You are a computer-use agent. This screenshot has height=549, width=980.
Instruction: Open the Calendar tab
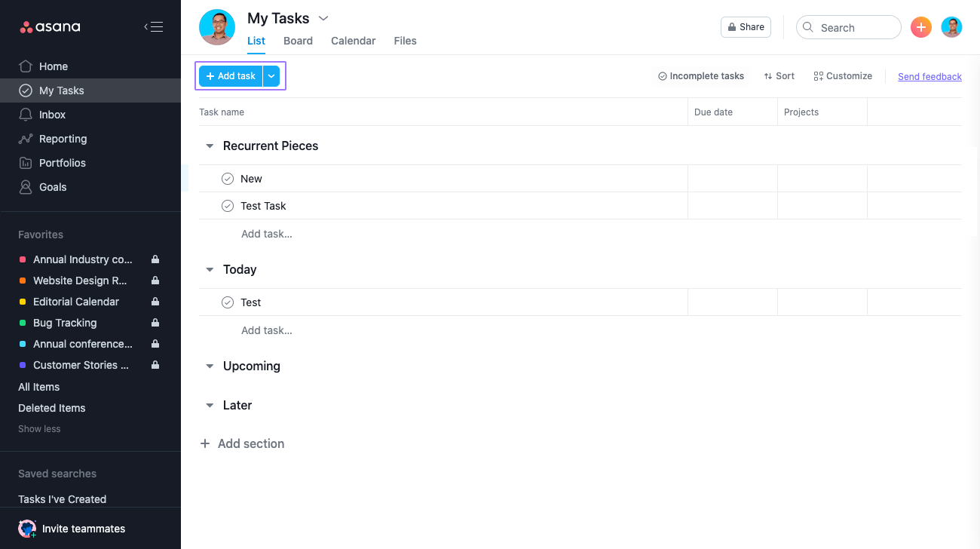click(353, 41)
